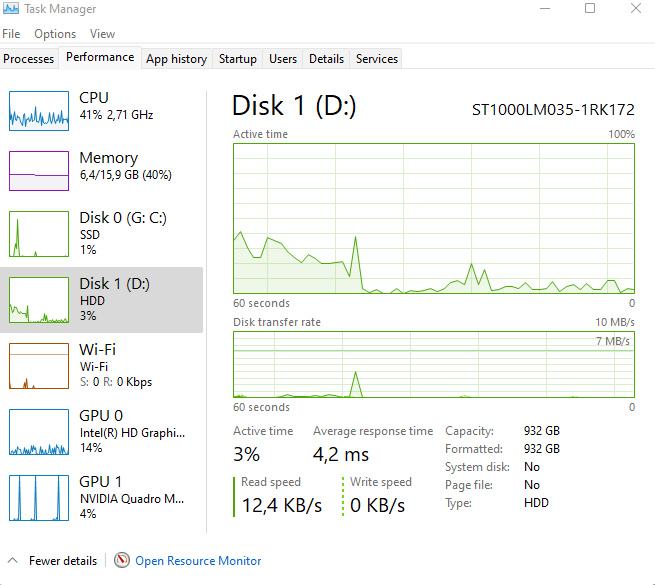Click the Open Resource Monitor link
The image size is (655, 585).
(x=198, y=561)
